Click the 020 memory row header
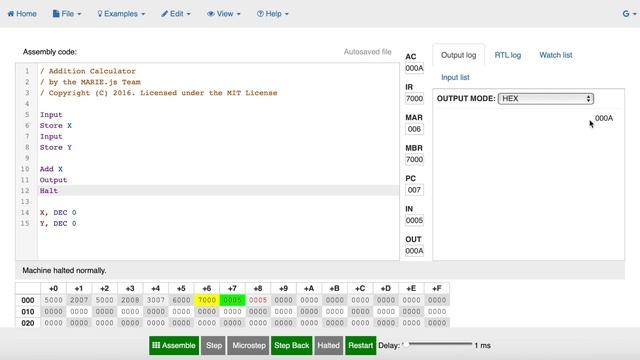 coord(28,323)
